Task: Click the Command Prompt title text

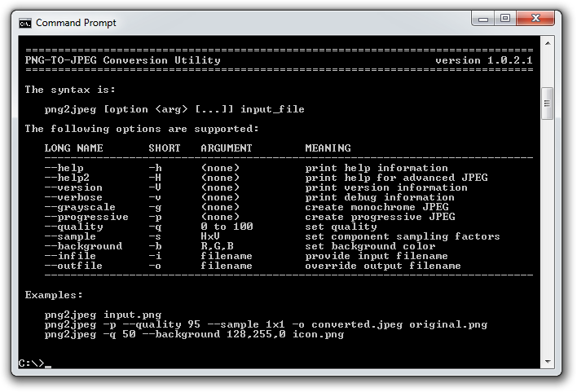Action: coord(76,23)
